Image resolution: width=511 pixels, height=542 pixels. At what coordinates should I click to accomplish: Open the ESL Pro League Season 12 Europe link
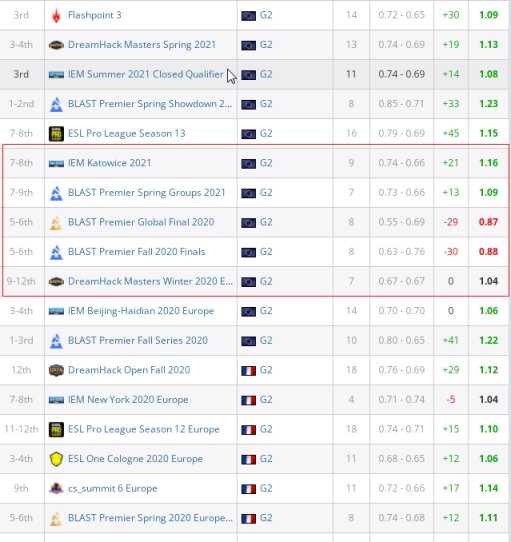143,429
